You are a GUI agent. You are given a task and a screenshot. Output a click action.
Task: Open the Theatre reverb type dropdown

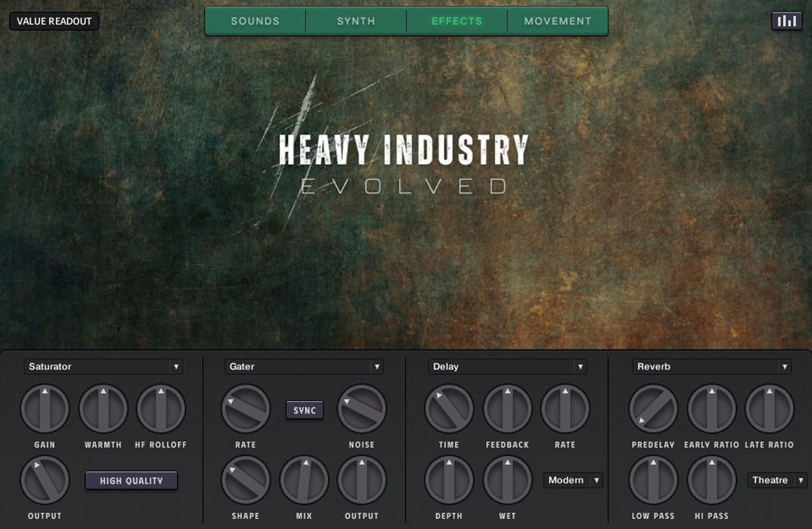pos(776,480)
